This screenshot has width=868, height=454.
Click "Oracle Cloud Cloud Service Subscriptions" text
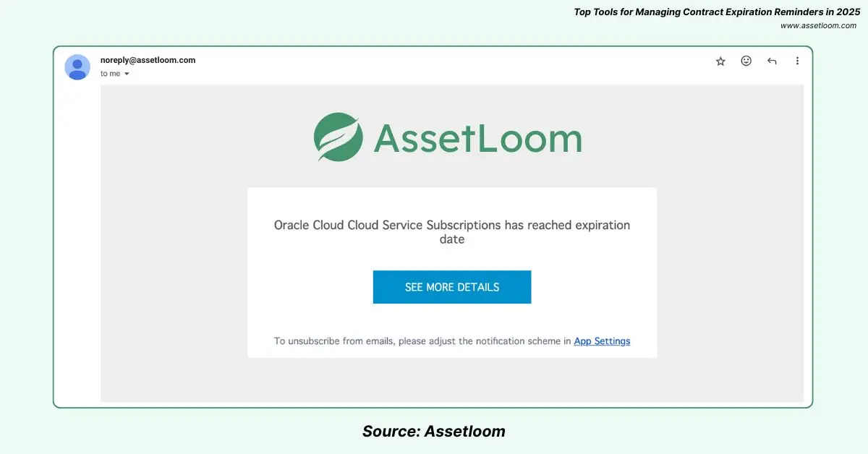coord(388,225)
